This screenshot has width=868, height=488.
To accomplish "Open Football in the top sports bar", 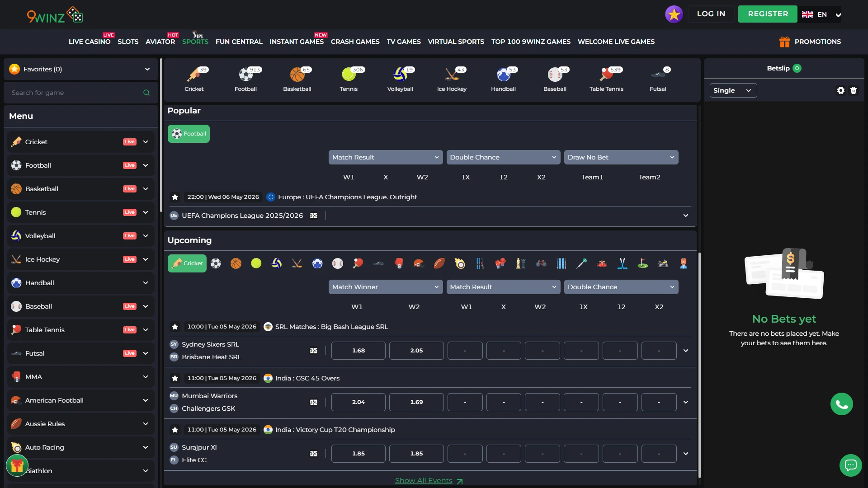I will 245,80.
